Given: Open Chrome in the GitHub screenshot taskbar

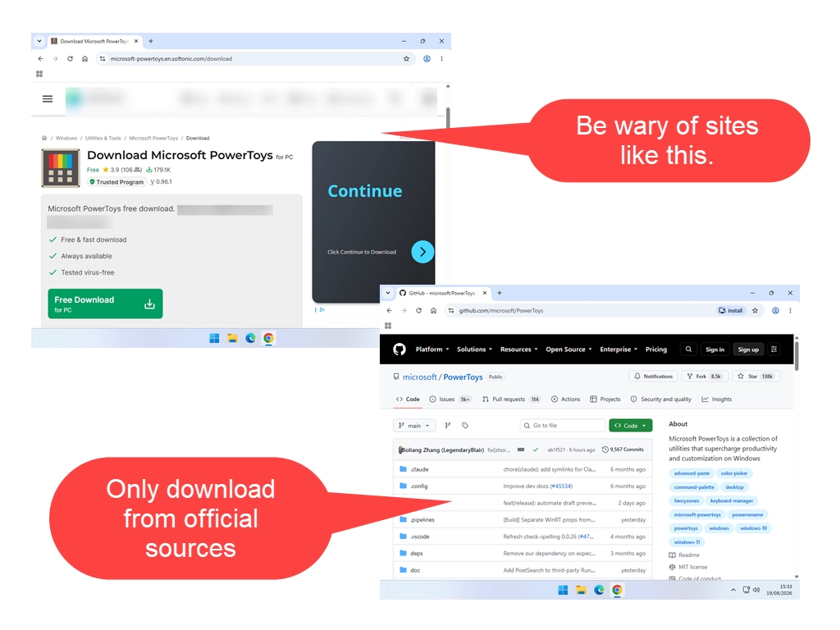Looking at the screenshot, I should [x=617, y=591].
